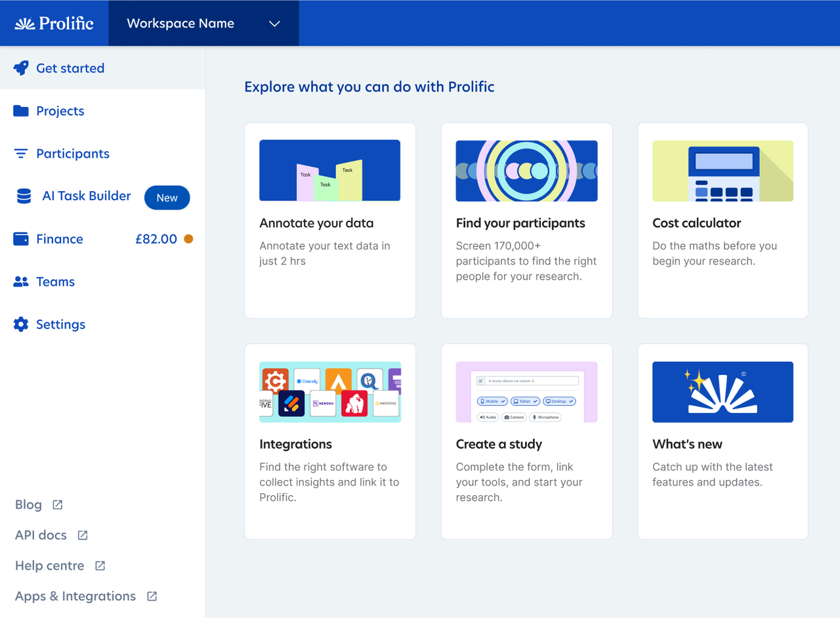
Task: Open the Cost calculator card
Action: 723,220
